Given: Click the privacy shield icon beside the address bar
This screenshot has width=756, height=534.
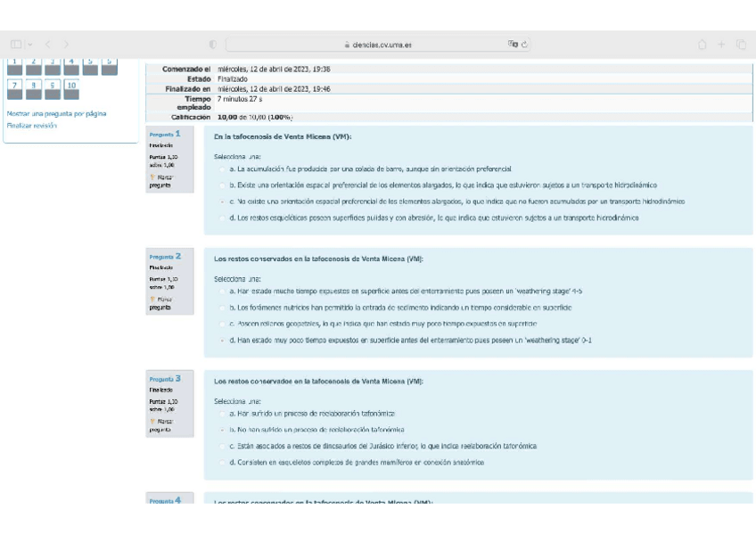Looking at the screenshot, I should (x=212, y=44).
